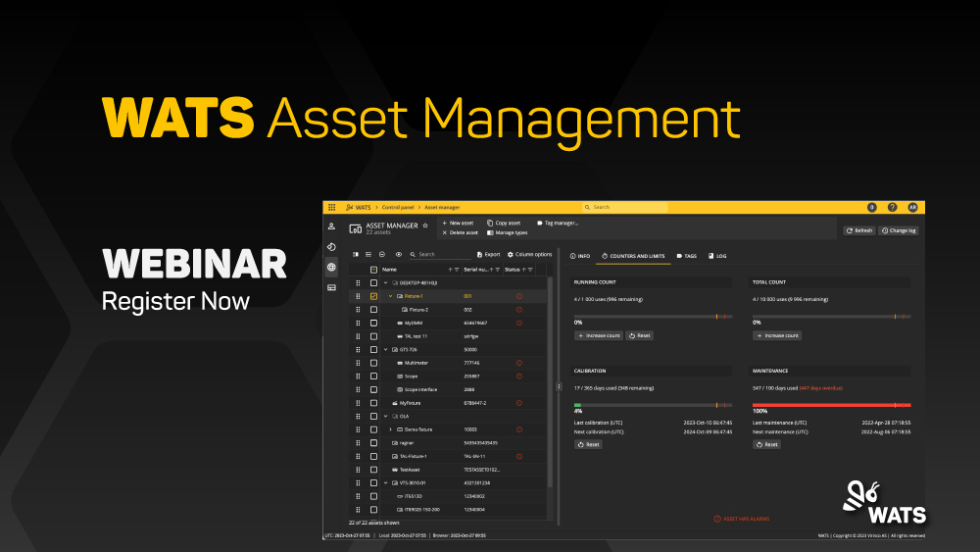Check the Multimeter row checkbox
980x552 pixels.
[373, 363]
